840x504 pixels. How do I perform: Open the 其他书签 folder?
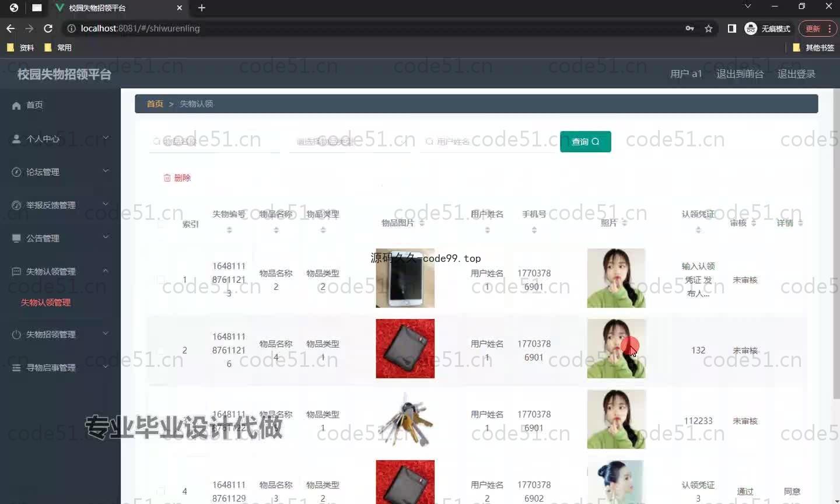(814, 47)
